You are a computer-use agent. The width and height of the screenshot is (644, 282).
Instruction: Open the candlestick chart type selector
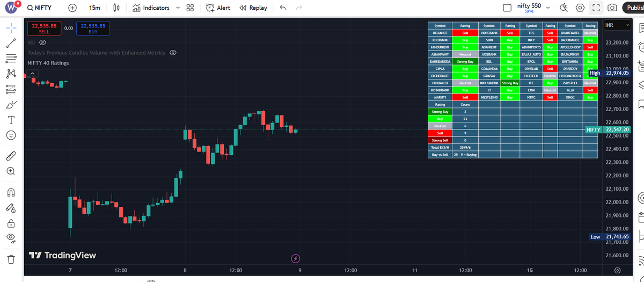pos(117,8)
